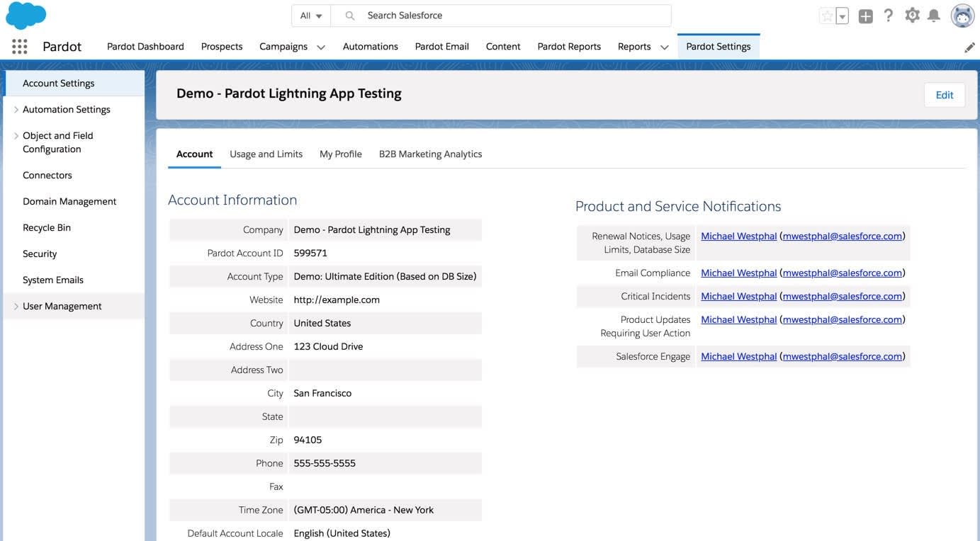
Task: Click the search magnifier icon
Action: 350,16
